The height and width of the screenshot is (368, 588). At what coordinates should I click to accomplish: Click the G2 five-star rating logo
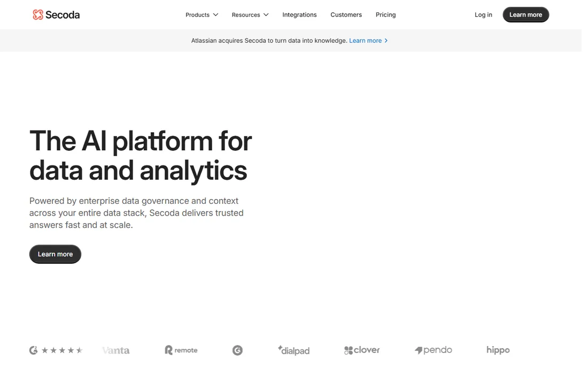point(56,350)
